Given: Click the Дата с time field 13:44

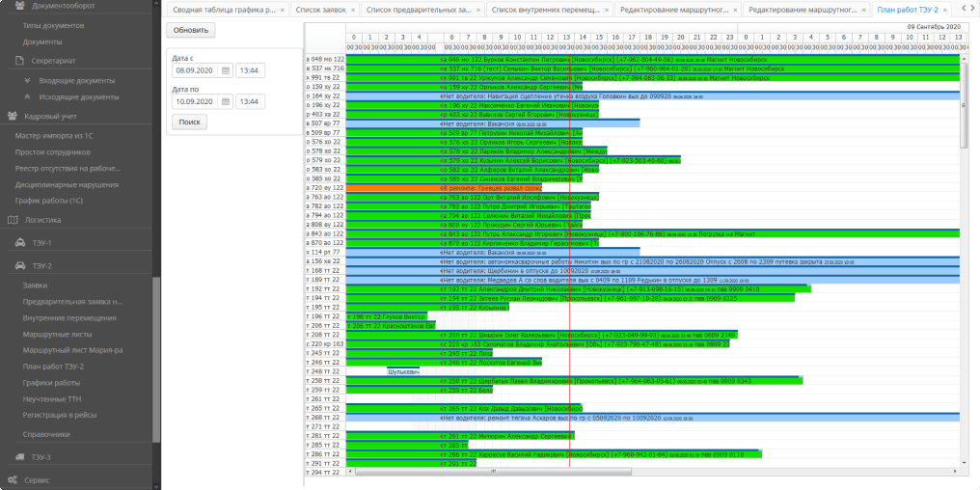Looking at the screenshot, I should 250,70.
